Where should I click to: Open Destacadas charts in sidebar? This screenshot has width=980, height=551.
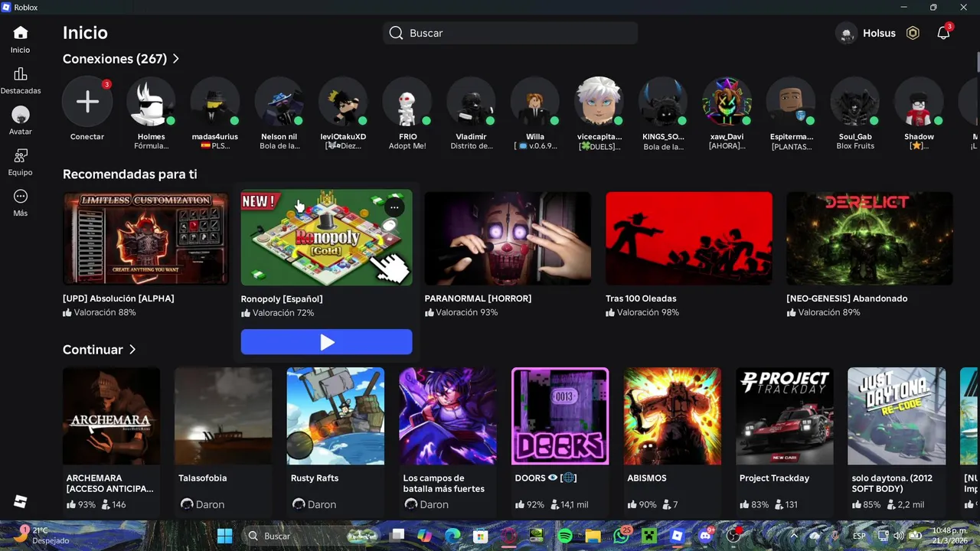pyautogui.click(x=21, y=74)
